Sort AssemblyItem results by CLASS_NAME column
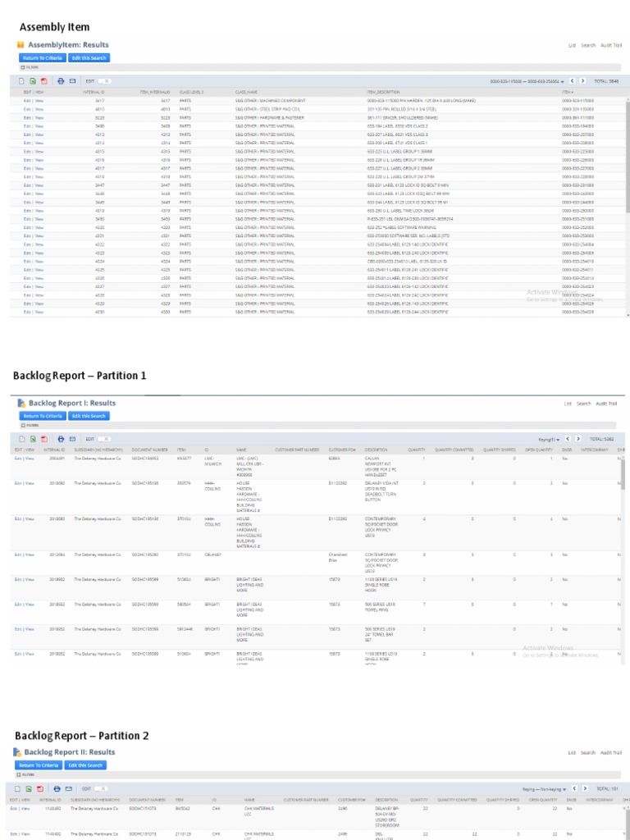Viewport: 630px width, 840px height. click(x=247, y=92)
